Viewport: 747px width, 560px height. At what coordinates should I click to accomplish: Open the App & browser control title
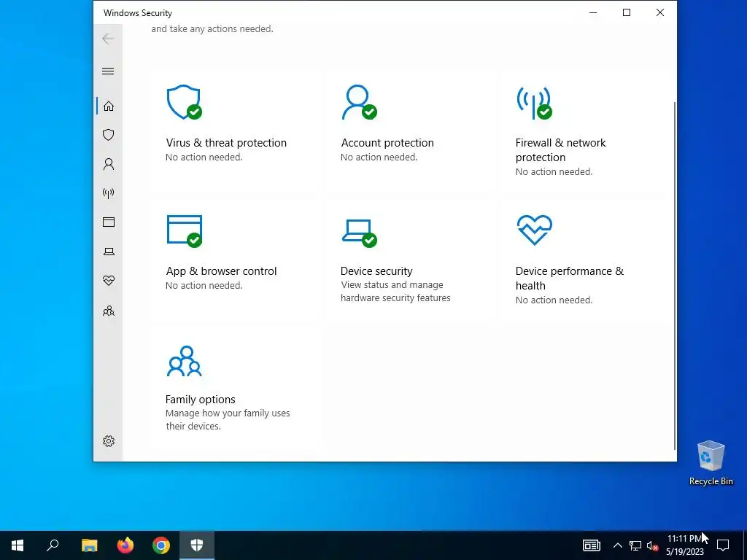click(221, 271)
